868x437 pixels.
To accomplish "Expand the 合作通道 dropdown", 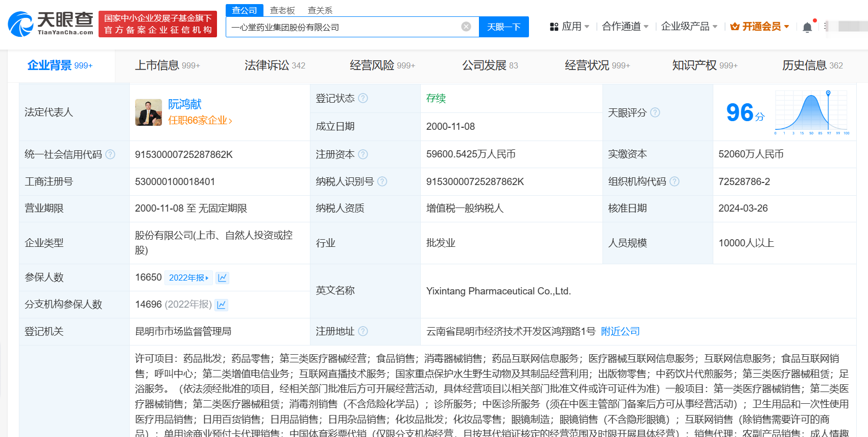I will click(625, 27).
